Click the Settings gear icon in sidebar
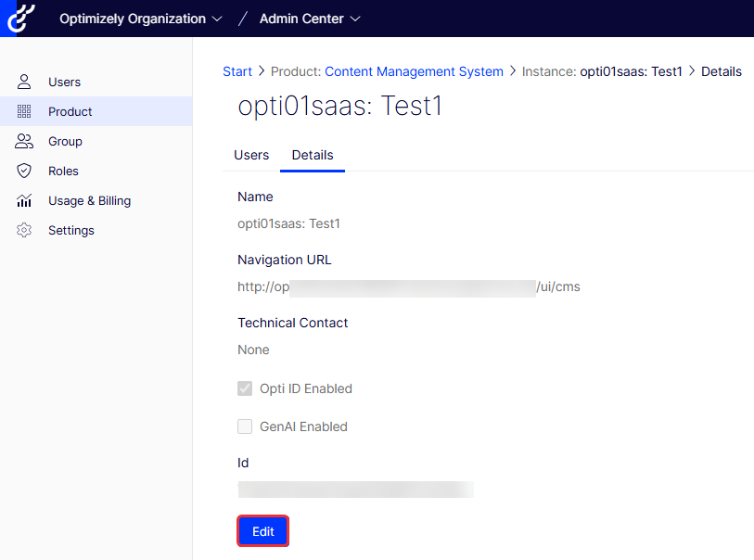 point(25,231)
